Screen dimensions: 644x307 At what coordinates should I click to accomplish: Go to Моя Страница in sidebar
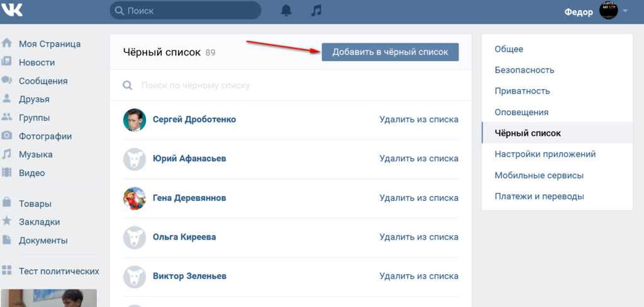tap(50, 44)
